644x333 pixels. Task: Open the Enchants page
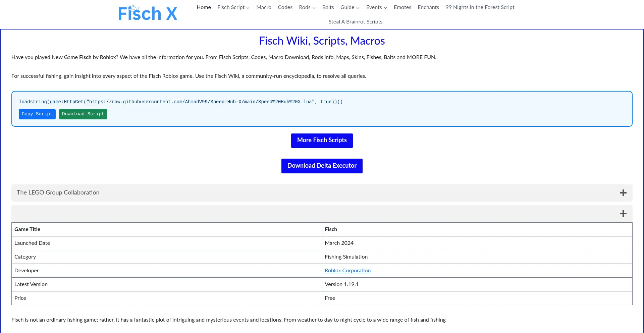pos(428,7)
